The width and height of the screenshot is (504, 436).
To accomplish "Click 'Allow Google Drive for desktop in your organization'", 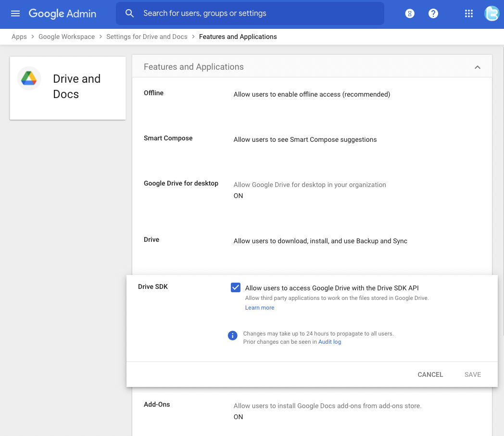I will [310, 185].
